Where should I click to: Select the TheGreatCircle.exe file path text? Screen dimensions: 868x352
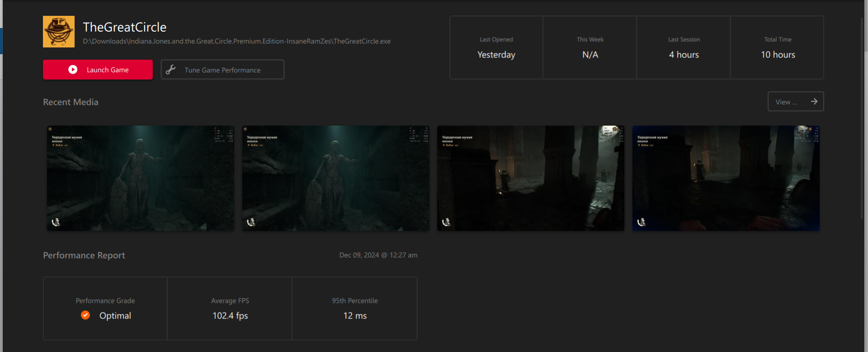point(236,41)
